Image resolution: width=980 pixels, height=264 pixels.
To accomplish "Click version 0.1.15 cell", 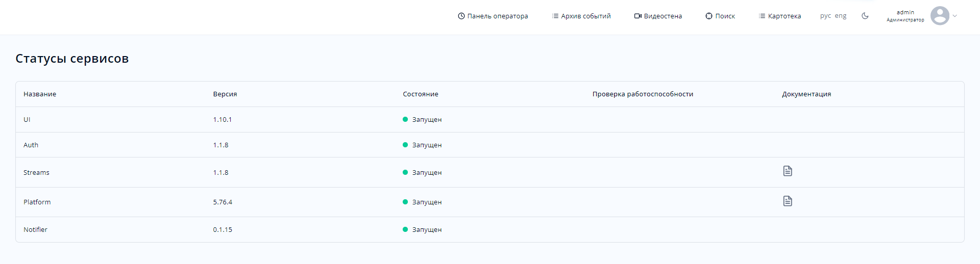I will point(223,230).
